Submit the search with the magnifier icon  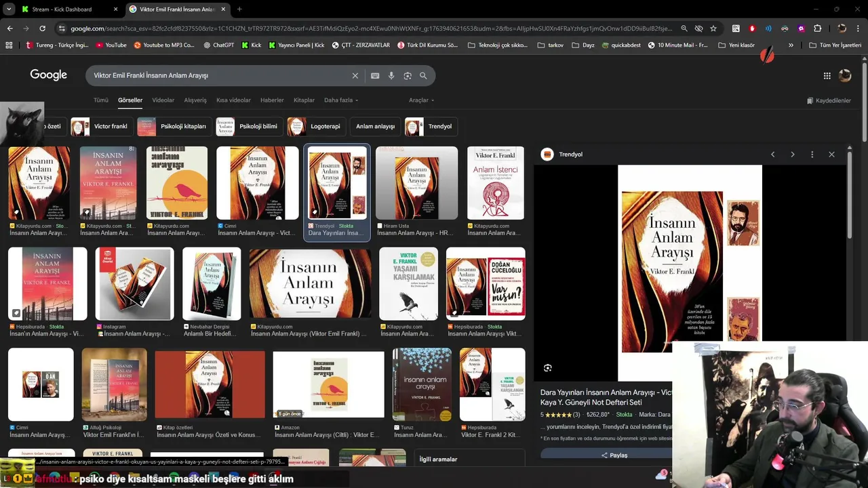423,76
